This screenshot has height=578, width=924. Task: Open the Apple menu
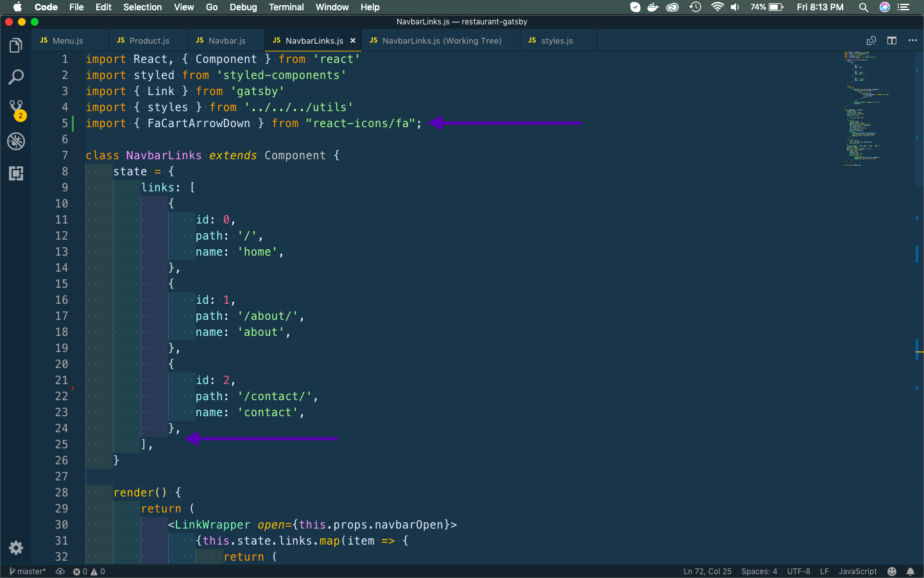(x=17, y=7)
